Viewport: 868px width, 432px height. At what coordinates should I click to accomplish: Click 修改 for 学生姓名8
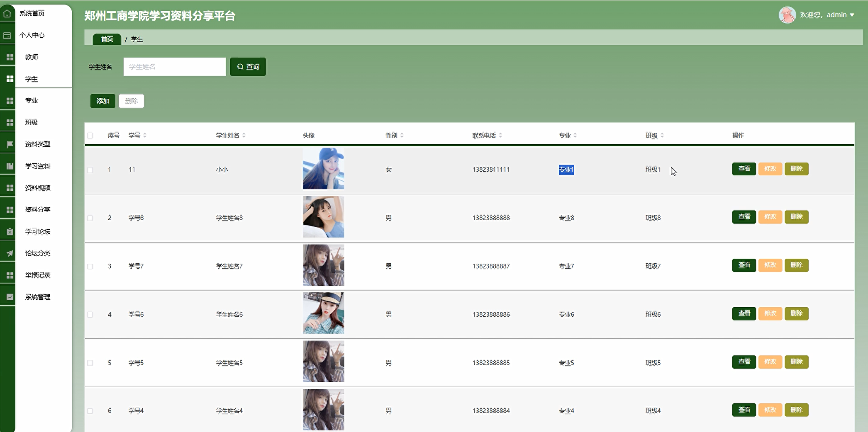pyautogui.click(x=770, y=217)
